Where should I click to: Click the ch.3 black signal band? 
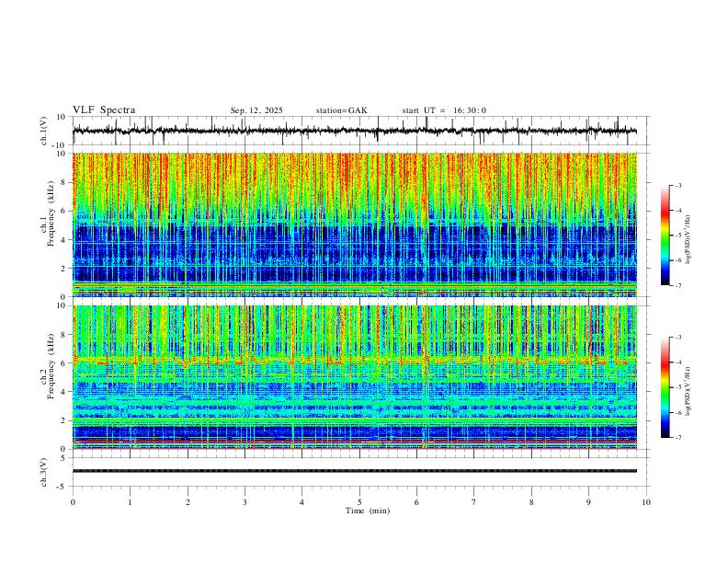click(x=355, y=471)
